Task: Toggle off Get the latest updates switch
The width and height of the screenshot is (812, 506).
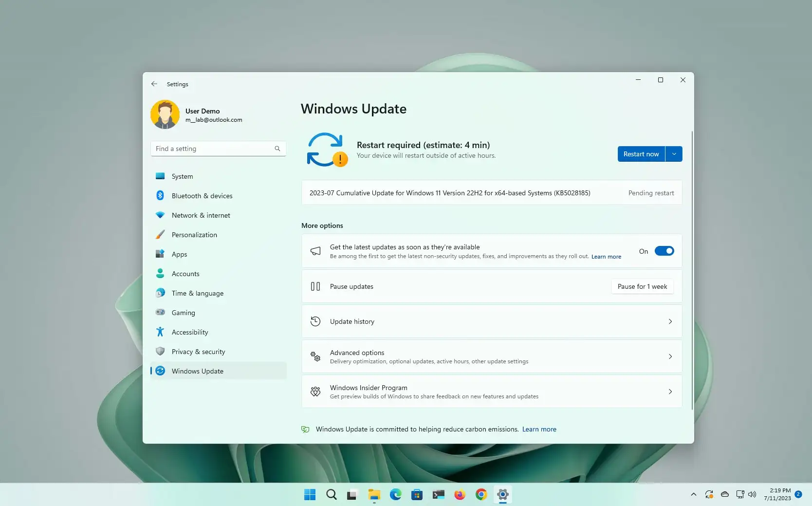Action: 664,251
